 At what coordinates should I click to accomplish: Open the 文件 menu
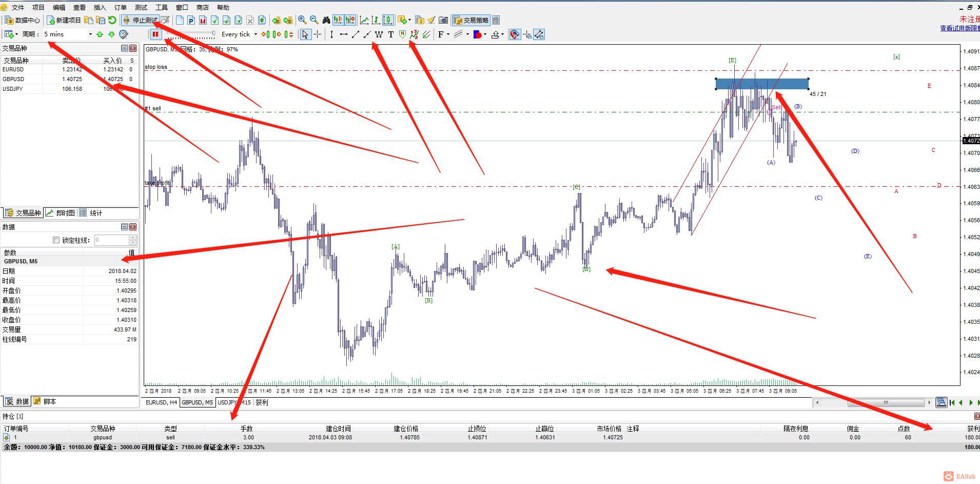point(18,7)
